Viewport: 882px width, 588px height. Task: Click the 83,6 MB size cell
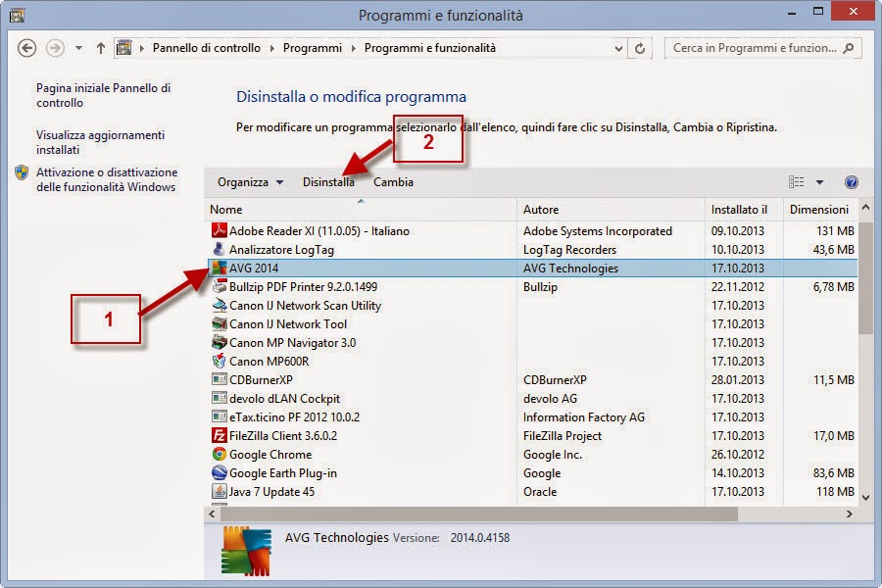point(834,473)
